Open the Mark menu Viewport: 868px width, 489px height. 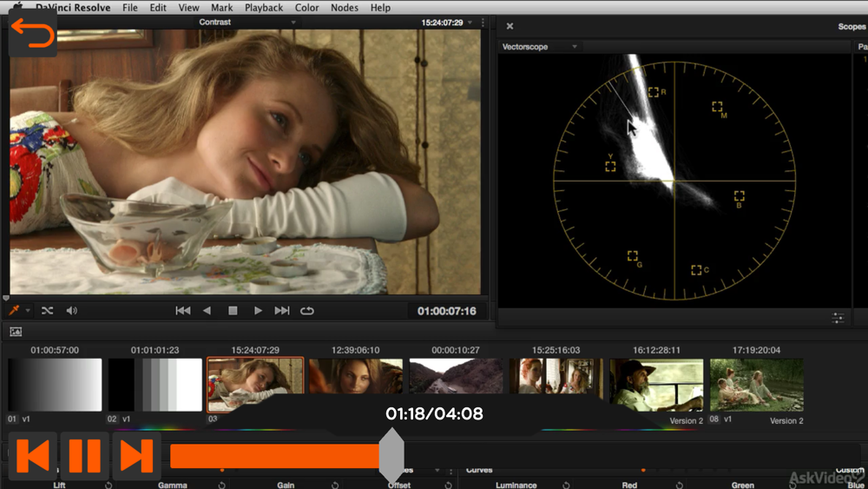click(221, 8)
